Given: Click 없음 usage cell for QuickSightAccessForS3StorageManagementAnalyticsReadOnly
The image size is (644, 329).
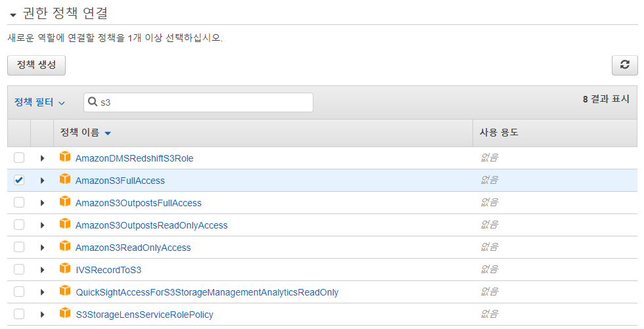Looking at the screenshot, I should click(x=489, y=292).
